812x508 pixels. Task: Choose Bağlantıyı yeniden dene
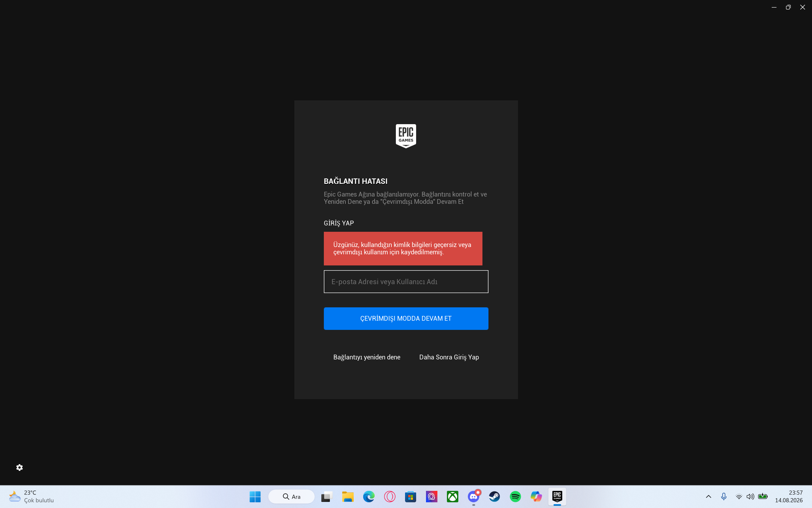[367, 357]
